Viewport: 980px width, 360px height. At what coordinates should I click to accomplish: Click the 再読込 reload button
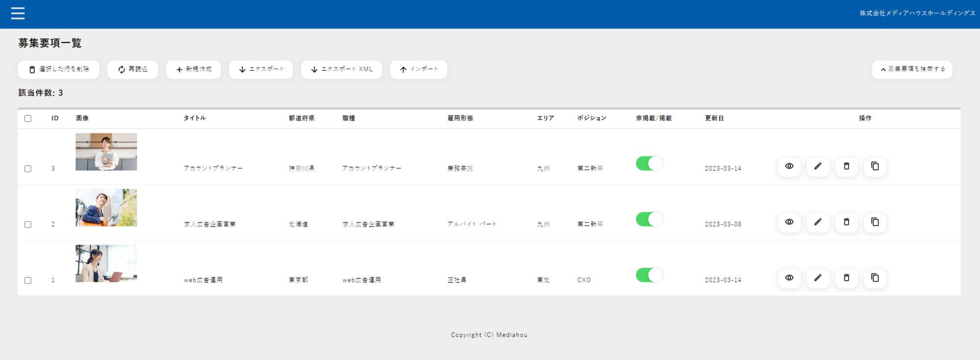point(133,70)
